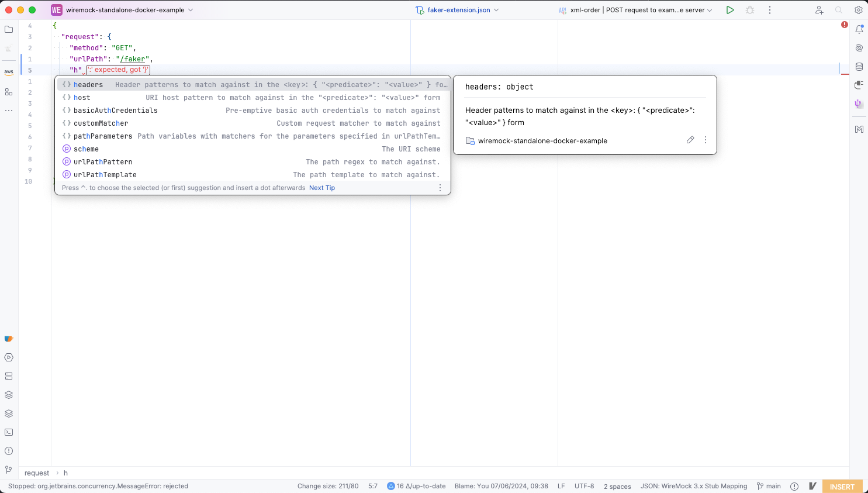Open the Database tool window
This screenshot has width=868, height=493.
(x=859, y=67)
